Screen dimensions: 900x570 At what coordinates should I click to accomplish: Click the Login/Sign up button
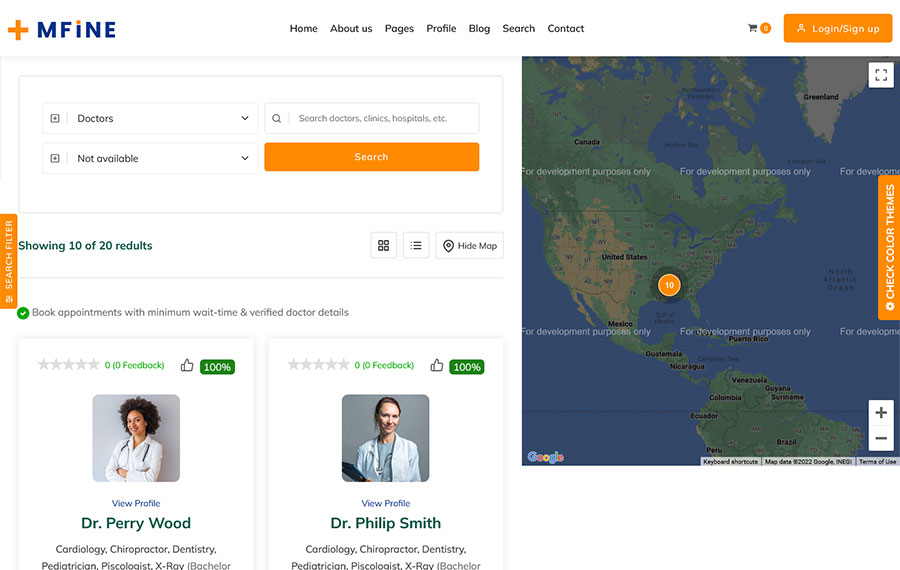pos(837,28)
